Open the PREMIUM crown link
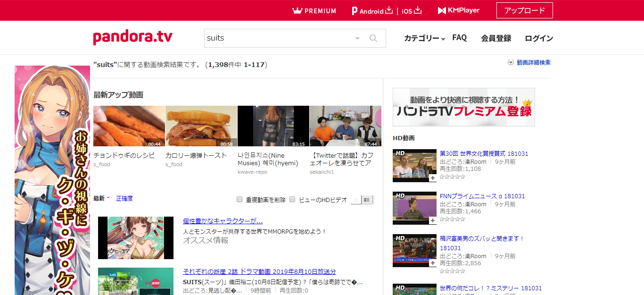The height and width of the screenshot is (295, 644). tap(314, 10)
